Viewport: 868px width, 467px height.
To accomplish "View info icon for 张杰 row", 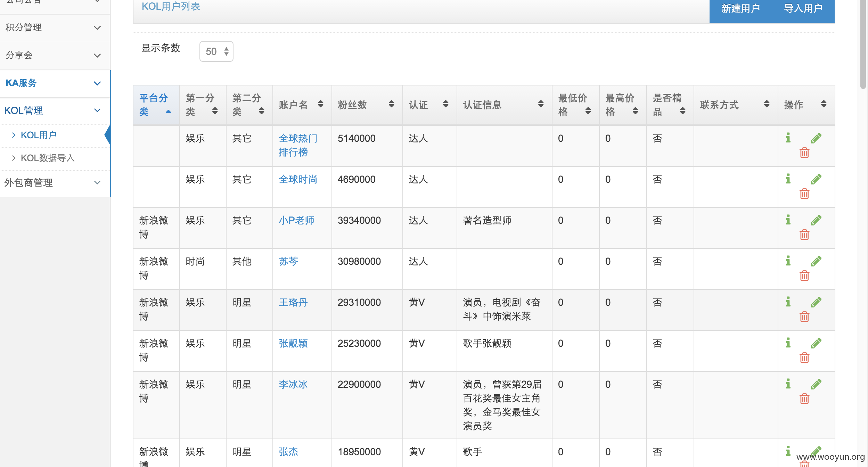I will point(788,451).
